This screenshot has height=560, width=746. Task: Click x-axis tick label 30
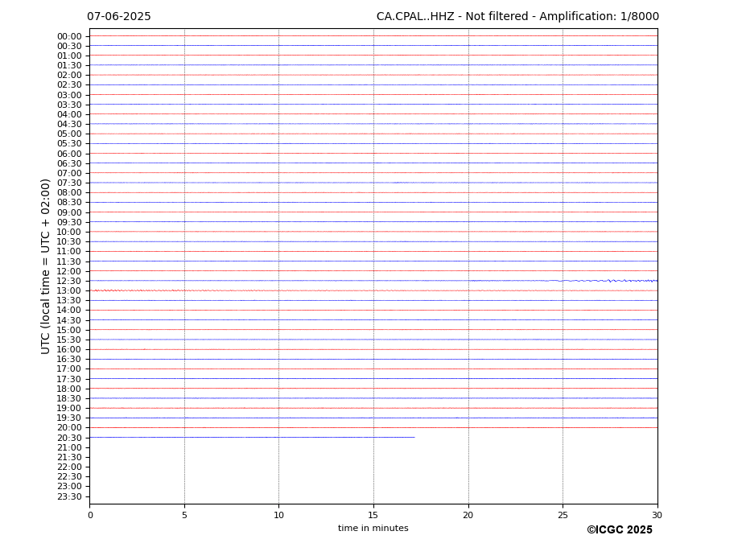pyautogui.click(x=657, y=515)
